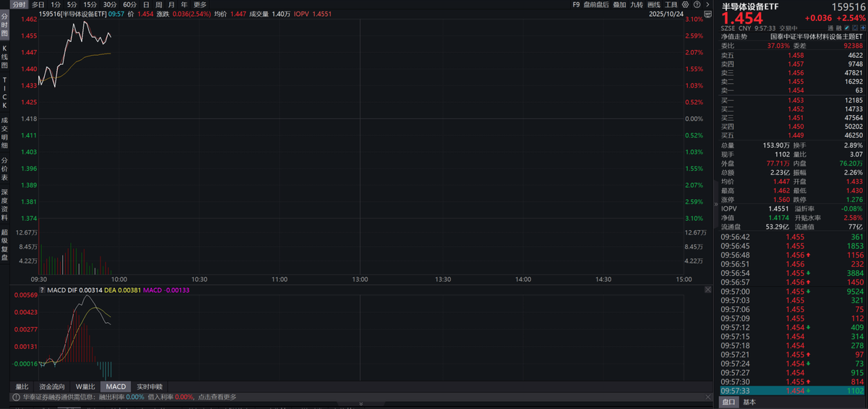The width and height of the screenshot is (868, 409).
Task: Open chart settings gear icon
Action: 685,4
